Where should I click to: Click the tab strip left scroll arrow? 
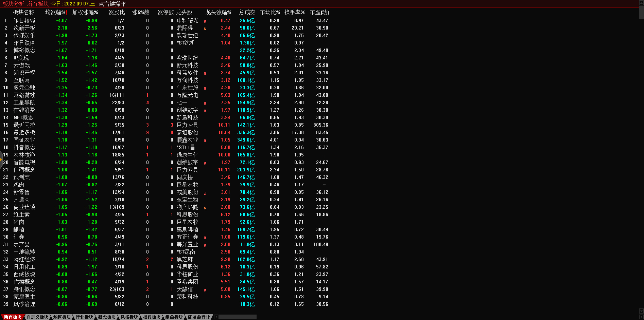pyautogui.click(x=216, y=317)
